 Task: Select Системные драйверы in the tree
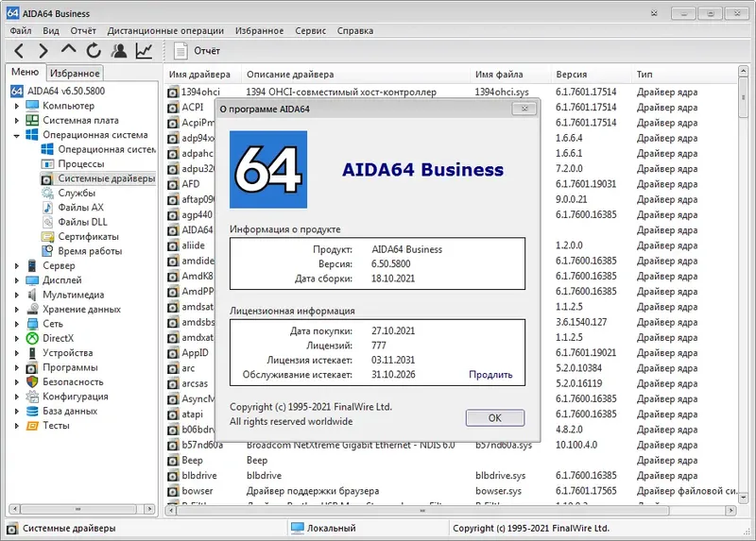[98, 178]
